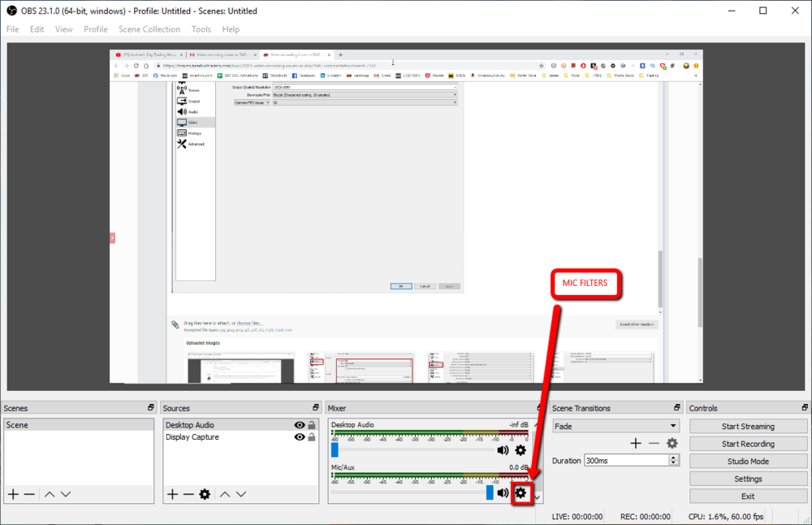Viewport: 812px width, 525px height.
Task: Hide the Display Capture source via eye icon
Action: (x=300, y=437)
